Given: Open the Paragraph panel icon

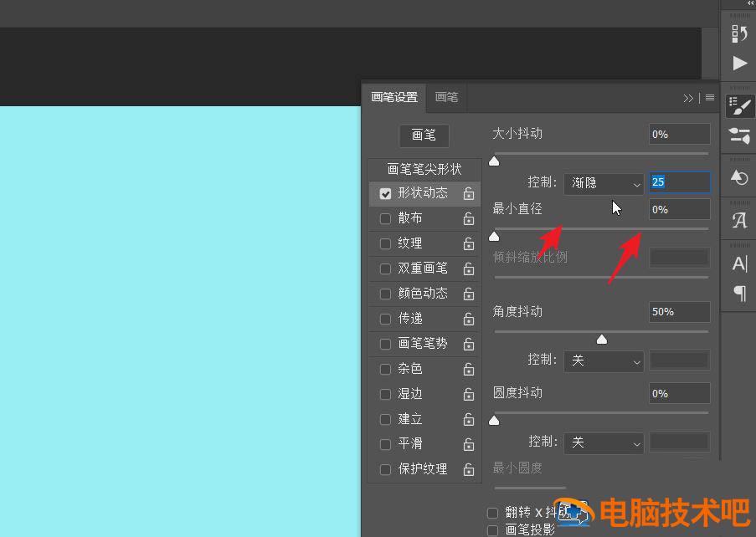Looking at the screenshot, I should 739,293.
